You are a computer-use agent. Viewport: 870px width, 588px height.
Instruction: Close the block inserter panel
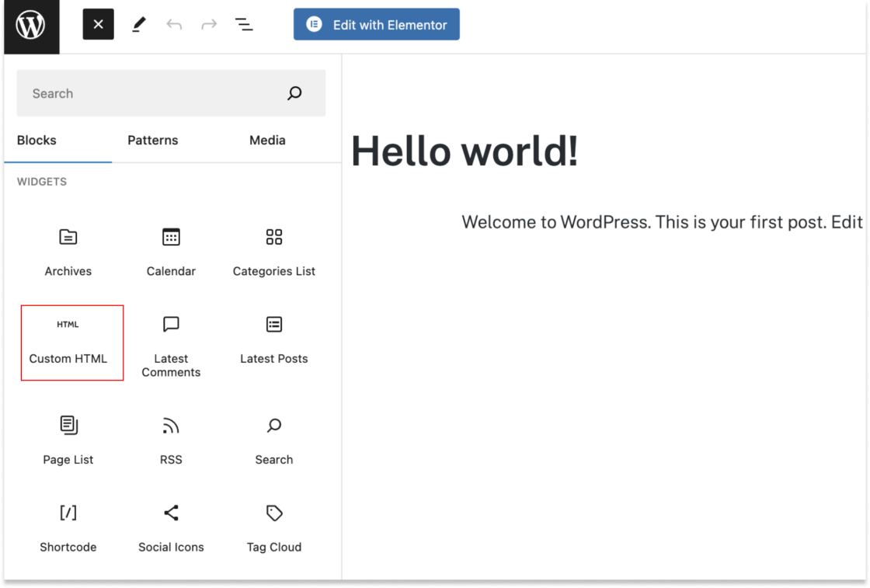[x=98, y=24]
